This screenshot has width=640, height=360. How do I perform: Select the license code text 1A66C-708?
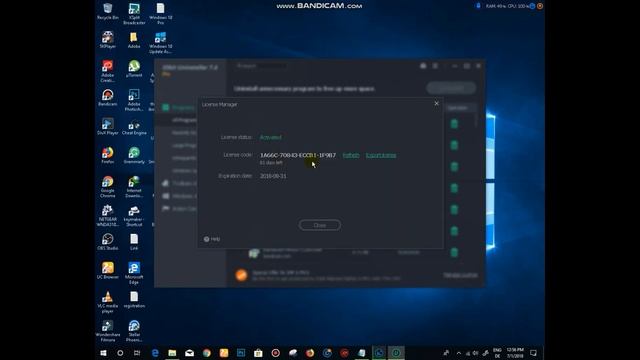pos(298,155)
